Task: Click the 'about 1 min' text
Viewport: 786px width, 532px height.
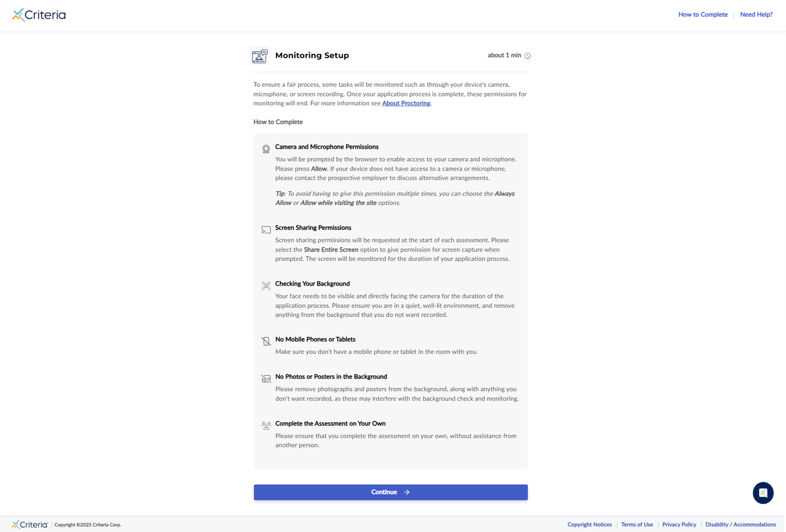Action: (504, 56)
